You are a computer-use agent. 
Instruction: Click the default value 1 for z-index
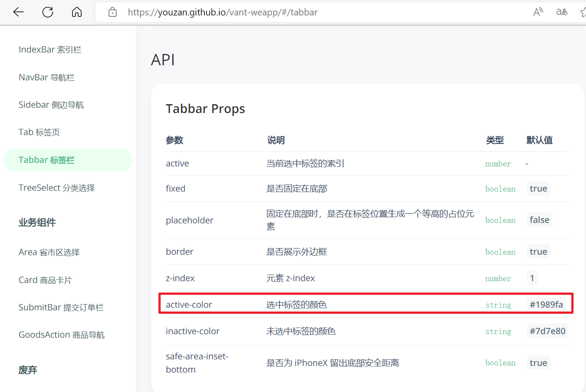[x=532, y=278]
